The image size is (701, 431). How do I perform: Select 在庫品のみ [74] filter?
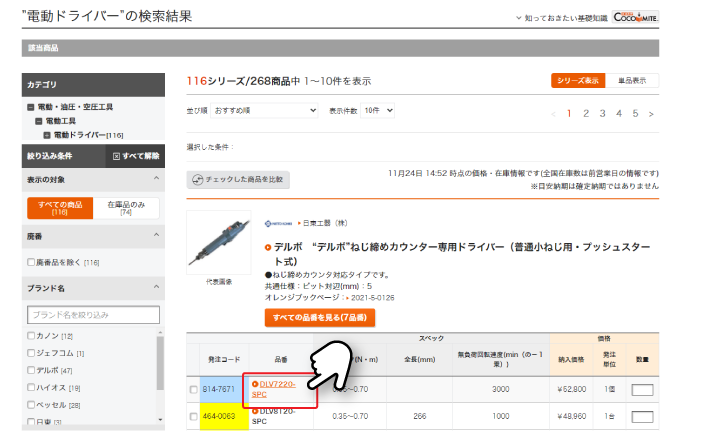[126, 208]
